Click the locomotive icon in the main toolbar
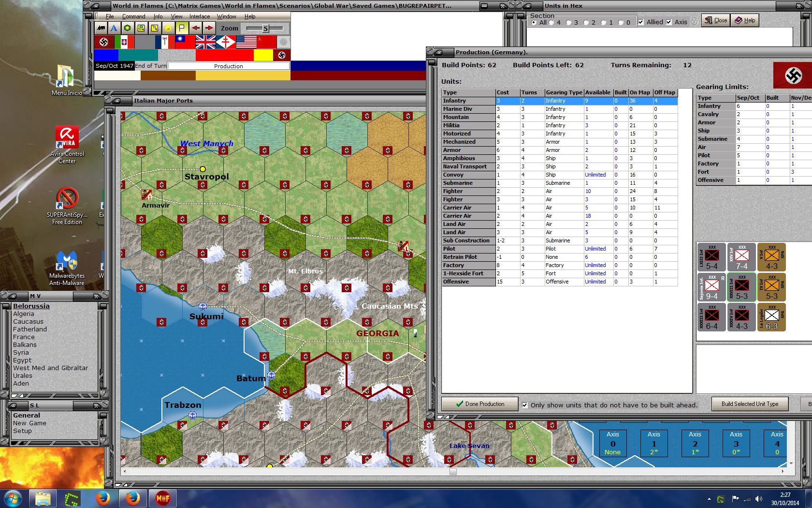812x508 pixels. 101,28
